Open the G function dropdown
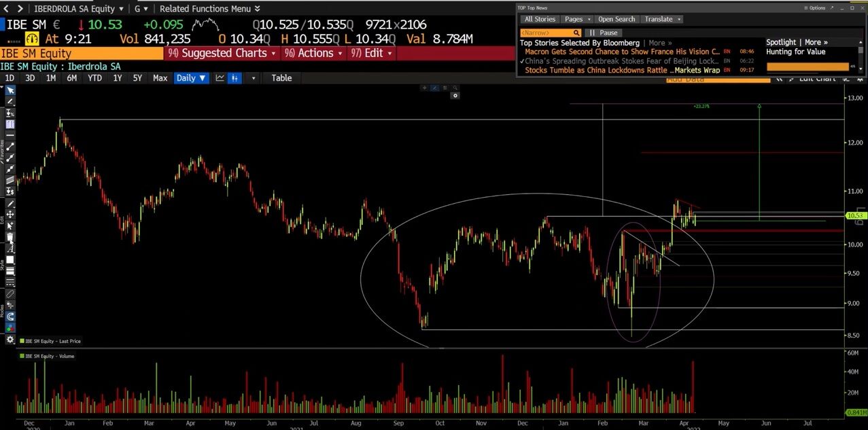Screen dimensions: 868x430 coord(141,9)
